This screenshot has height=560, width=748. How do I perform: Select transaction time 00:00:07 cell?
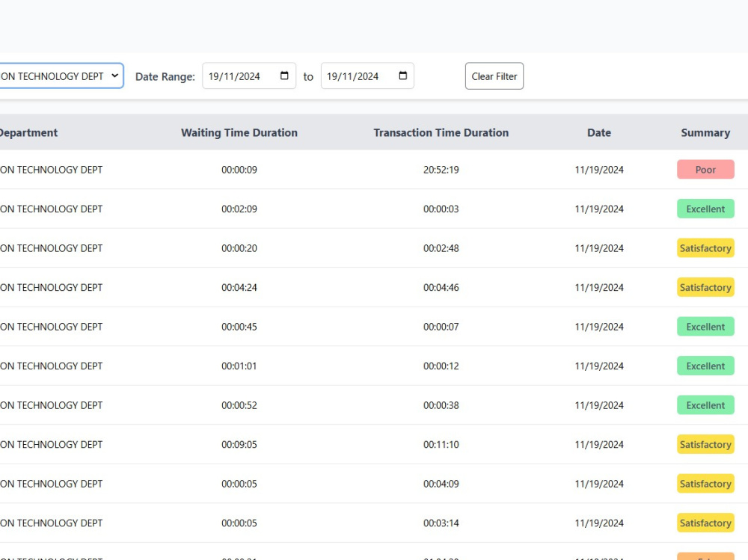[x=441, y=327]
